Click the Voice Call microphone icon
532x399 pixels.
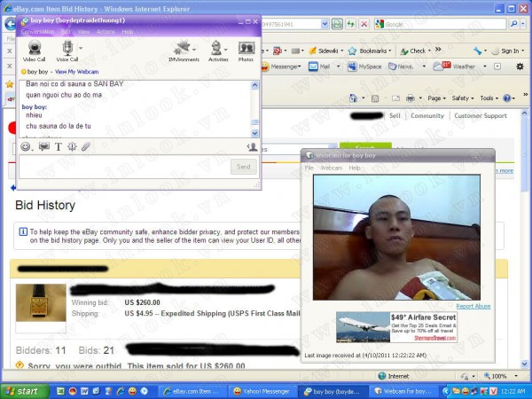point(67,50)
